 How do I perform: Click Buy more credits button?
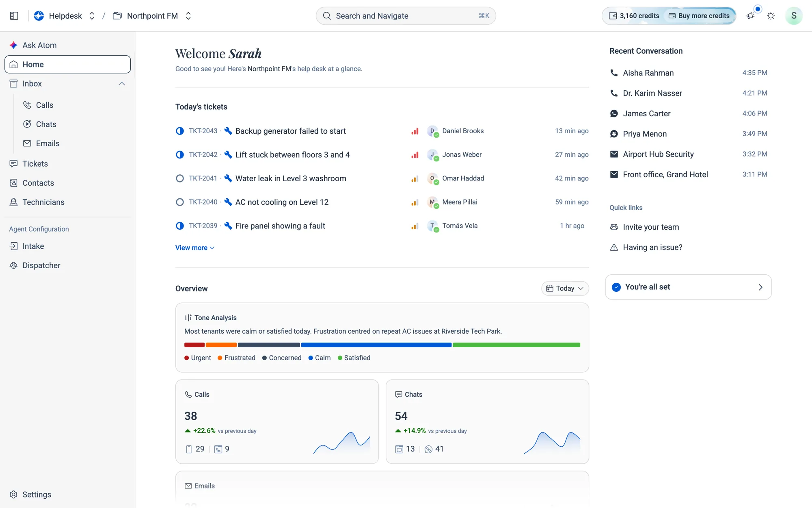pyautogui.click(x=699, y=16)
